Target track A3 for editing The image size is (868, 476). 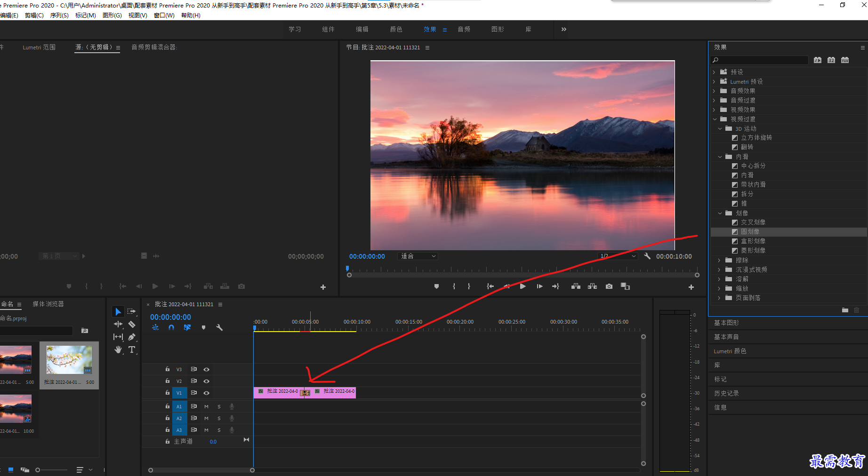[179, 430]
